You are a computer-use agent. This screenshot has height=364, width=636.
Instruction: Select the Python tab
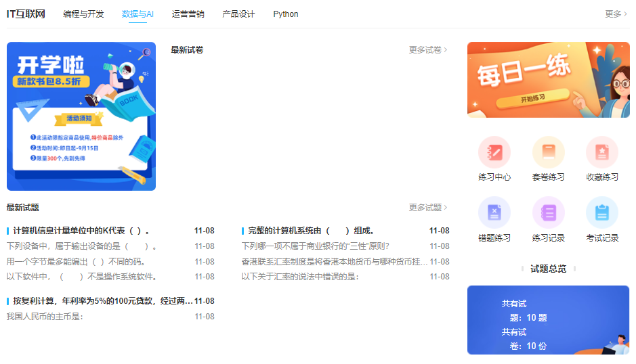click(286, 14)
